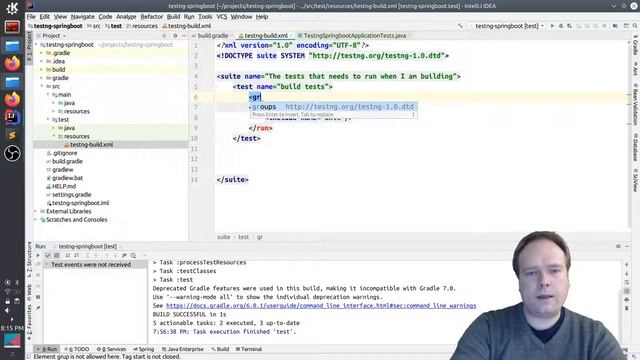Start debugging with the toolbar bug icon
640x360 pixels.
(561, 26)
